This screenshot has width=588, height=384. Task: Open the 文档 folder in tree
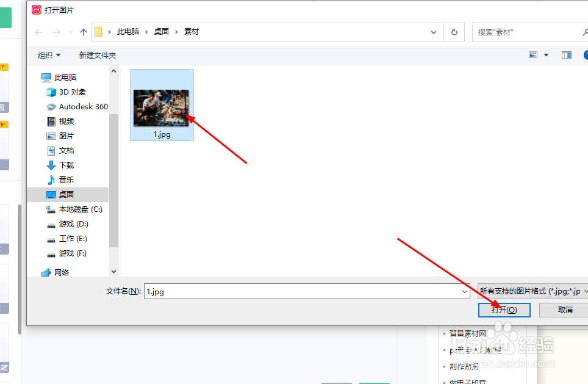pos(60,151)
